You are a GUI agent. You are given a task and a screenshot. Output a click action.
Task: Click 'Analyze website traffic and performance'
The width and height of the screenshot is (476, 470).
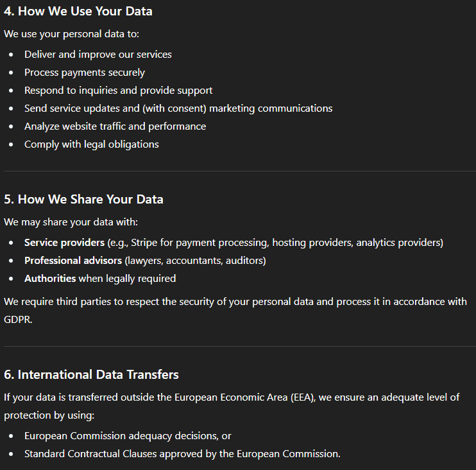click(x=115, y=126)
